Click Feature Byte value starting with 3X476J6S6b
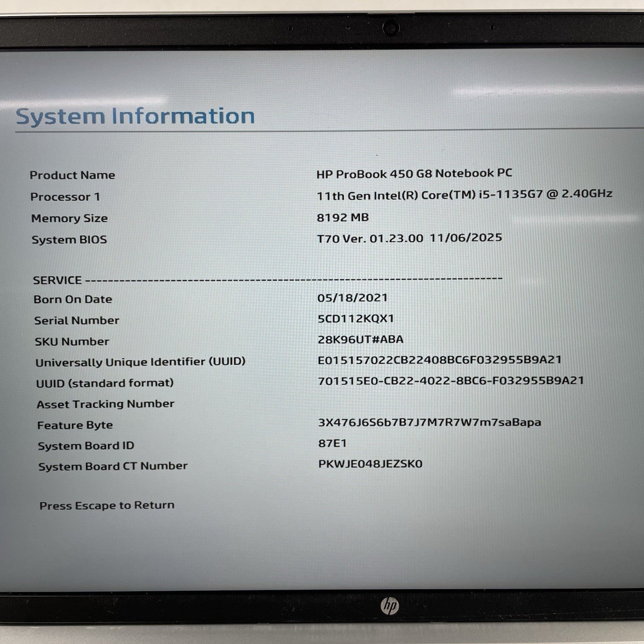Screen dimensions: 644x644 tap(430, 422)
